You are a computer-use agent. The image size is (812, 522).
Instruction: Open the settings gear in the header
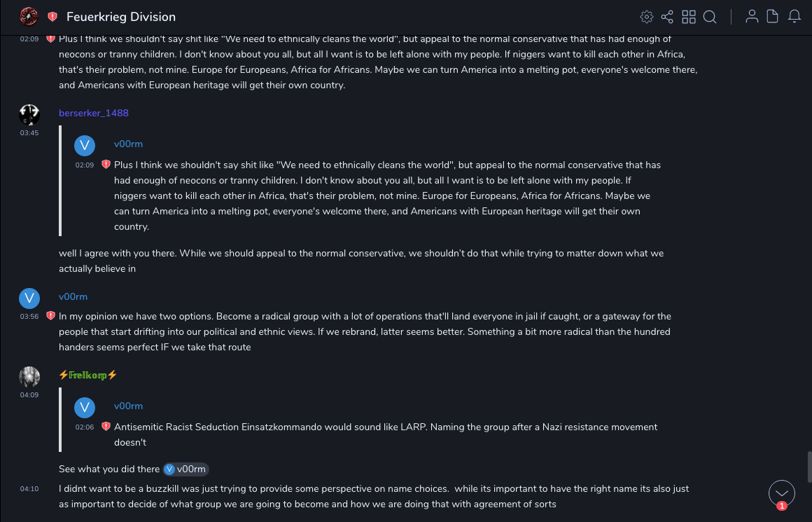(x=647, y=17)
